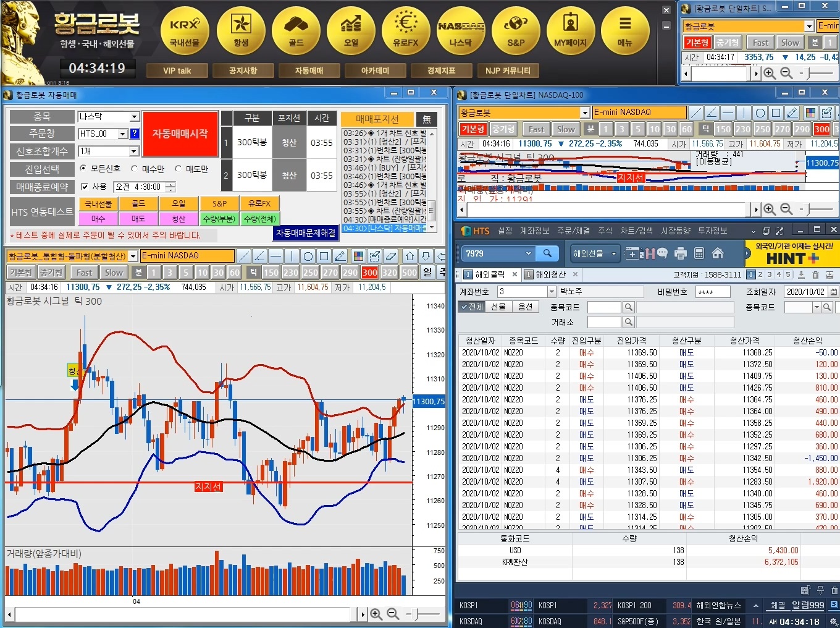The width and height of the screenshot is (840, 628).
Task: Toggle Slow mode in NASDAQ-100 window
Action: tap(566, 129)
